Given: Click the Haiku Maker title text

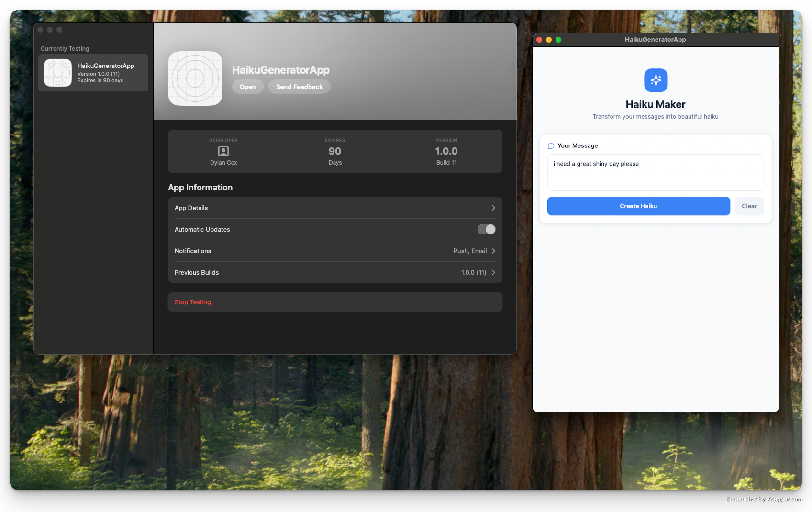Looking at the screenshot, I should point(656,104).
